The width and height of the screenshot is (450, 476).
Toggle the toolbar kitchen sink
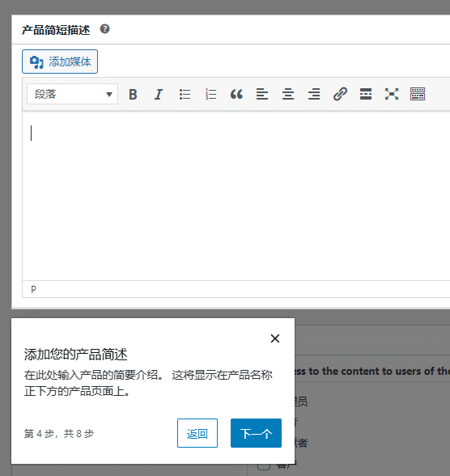tap(418, 94)
